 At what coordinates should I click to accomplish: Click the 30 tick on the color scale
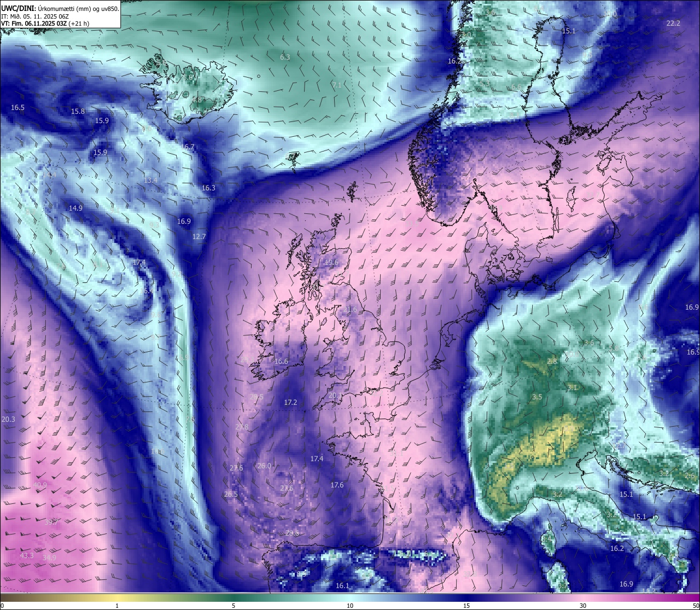click(x=583, y=606)
